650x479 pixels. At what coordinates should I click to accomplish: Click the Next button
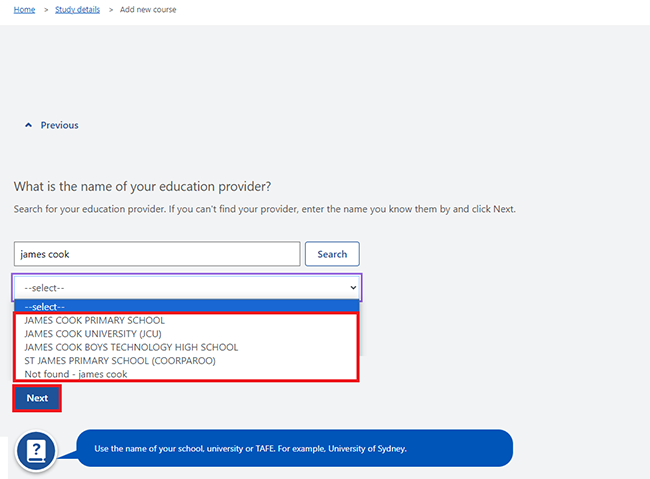37,398
